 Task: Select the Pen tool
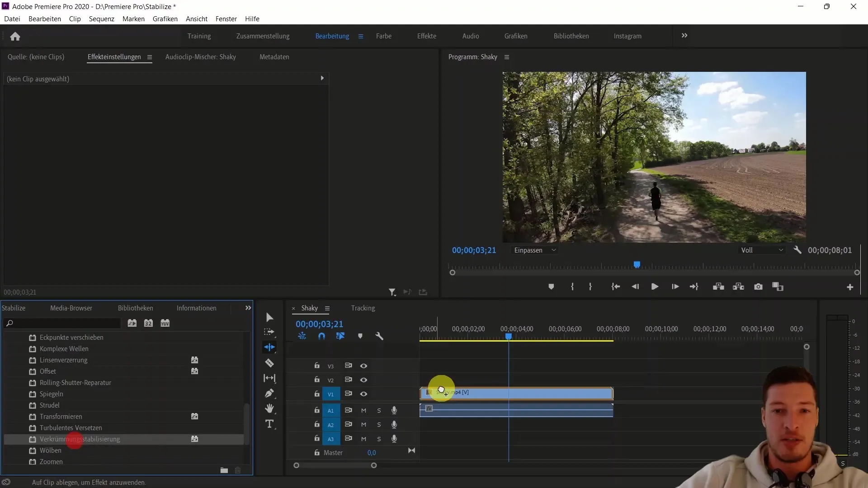[269, 393]
